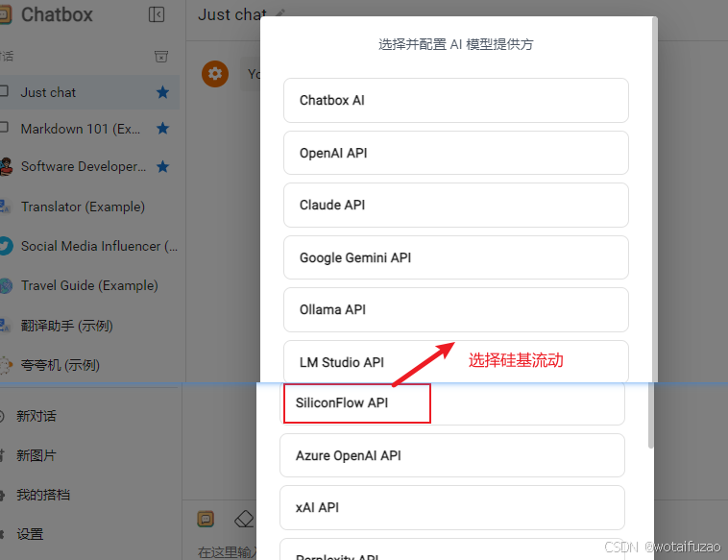This screenshot has height=560, width=728.
Task: Select Azure OpenAI API provider
Action: pyautogui.click(x=452, y=455)
